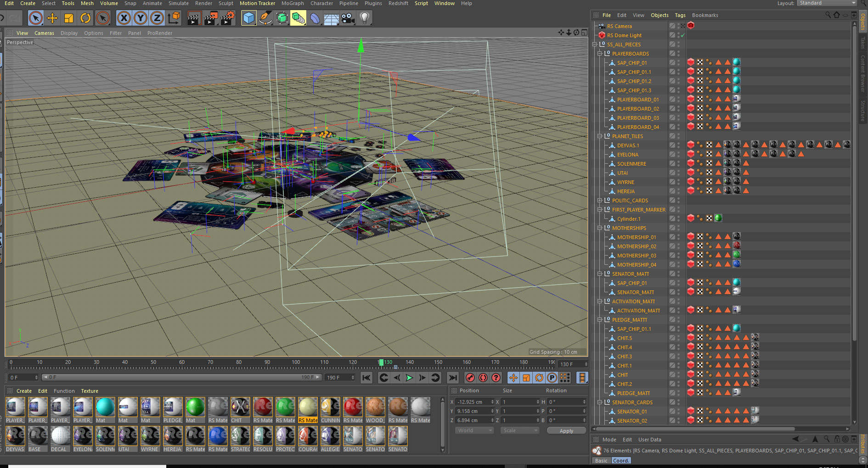Click the timeline film strip layout icon
The width and height of the screenshot is (868, 468).
click(582, 378)
